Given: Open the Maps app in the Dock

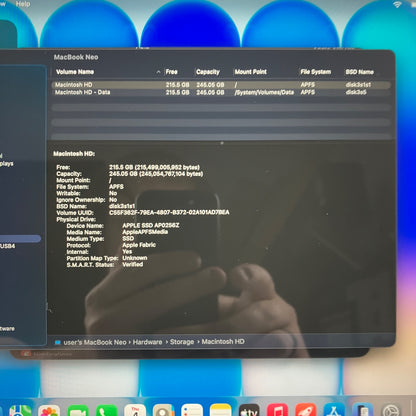Looking at the screenshot, I should pos(20,411).
